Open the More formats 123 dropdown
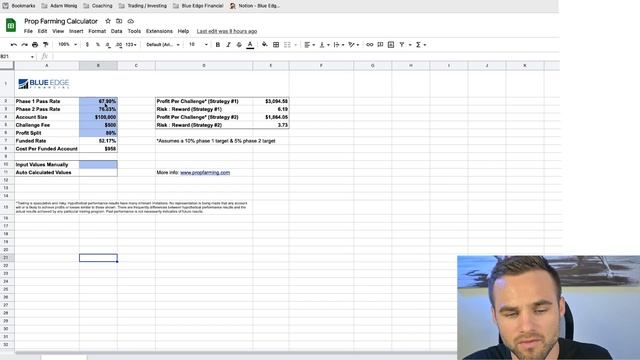 pyautogui.click(x=131, y=44)
